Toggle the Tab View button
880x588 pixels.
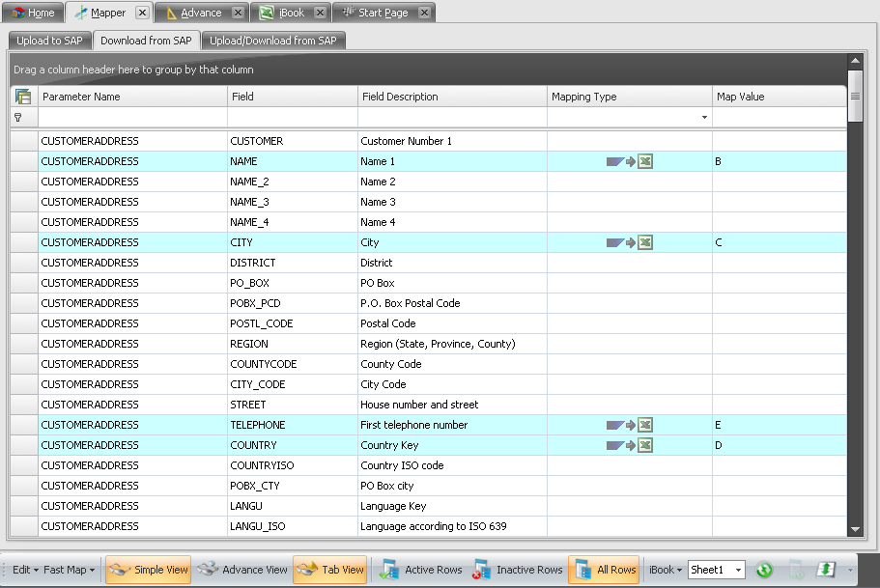point(329,570)
